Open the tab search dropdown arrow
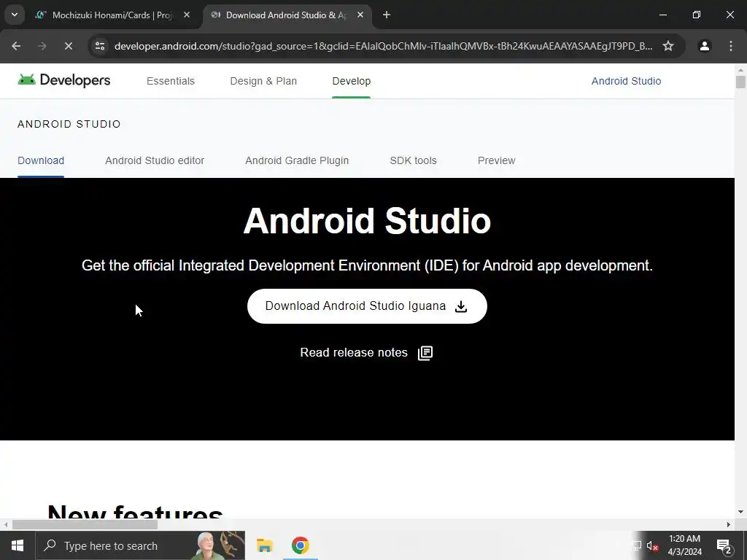 (x=15, y=15)
